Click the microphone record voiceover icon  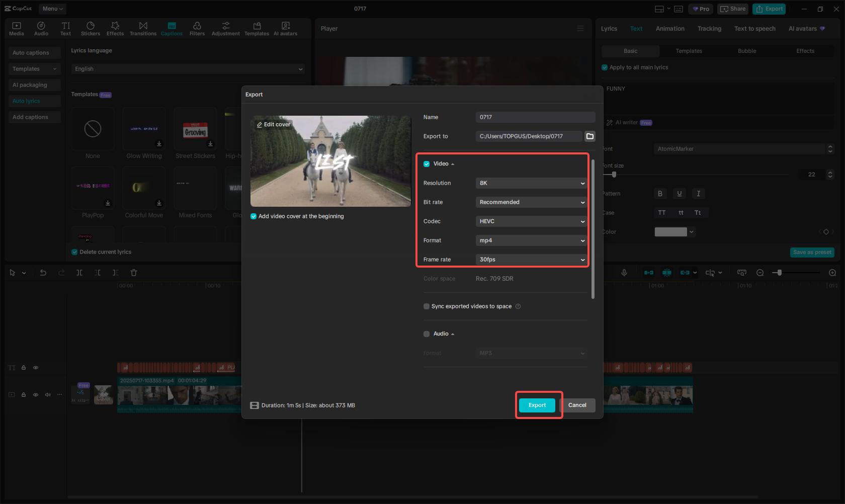(x=624, y=273)
